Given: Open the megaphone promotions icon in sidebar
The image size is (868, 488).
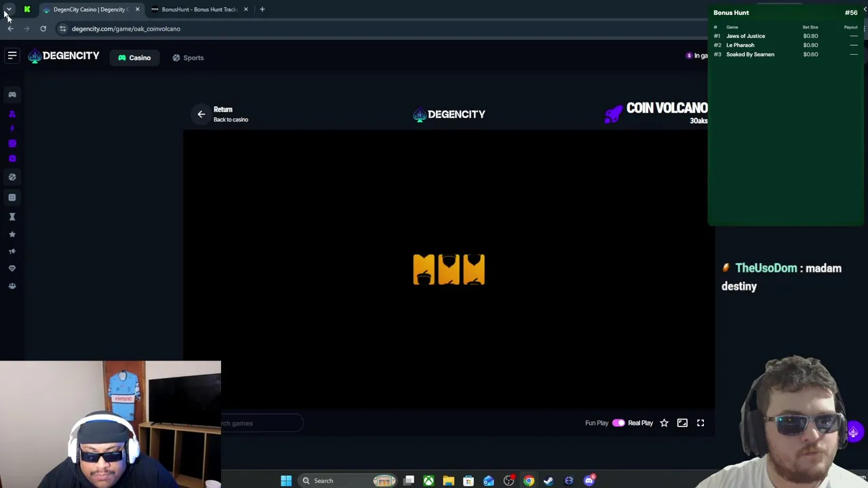Looking at the screenshot, I should click(12, 251).
